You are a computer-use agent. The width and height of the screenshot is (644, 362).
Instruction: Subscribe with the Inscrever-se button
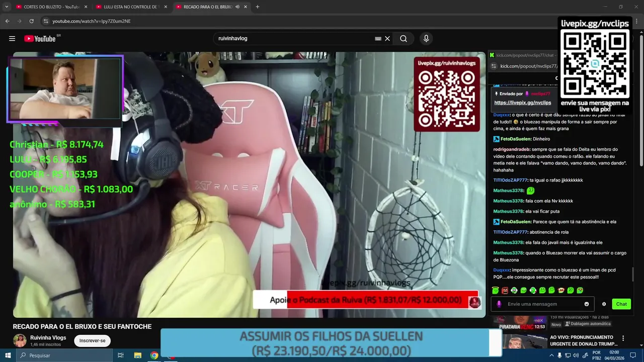tap(92, 340)
